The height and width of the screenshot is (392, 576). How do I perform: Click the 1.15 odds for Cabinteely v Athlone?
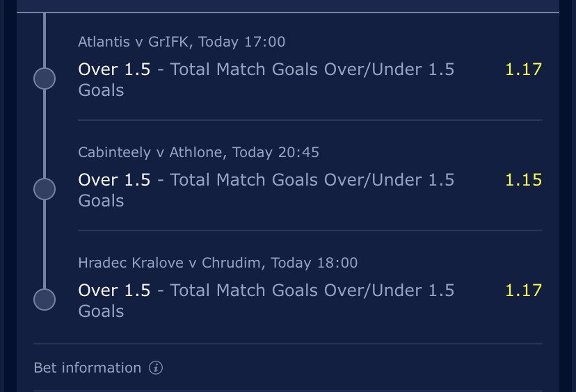(523, 179)
